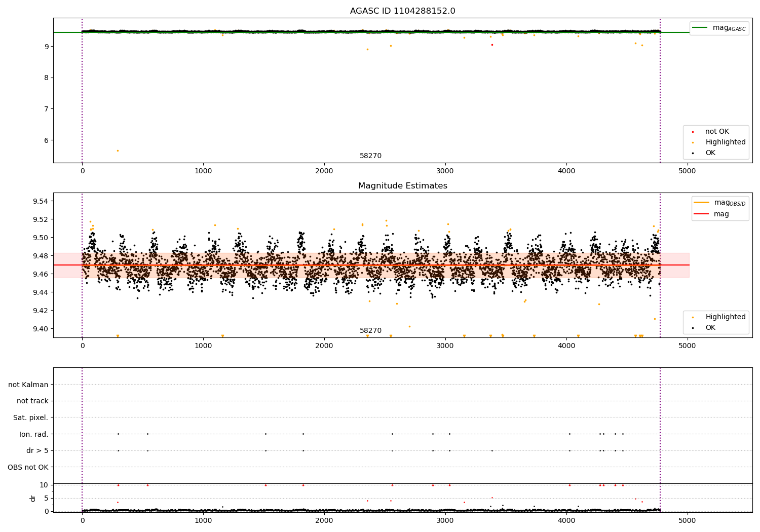
Task: Click the 'not track' row label
Action: pos(32,401)
